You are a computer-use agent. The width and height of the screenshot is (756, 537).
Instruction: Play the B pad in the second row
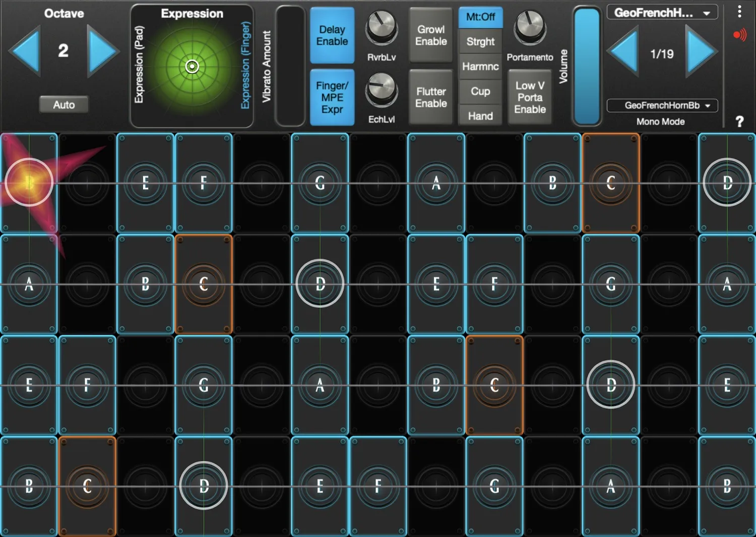145,284
